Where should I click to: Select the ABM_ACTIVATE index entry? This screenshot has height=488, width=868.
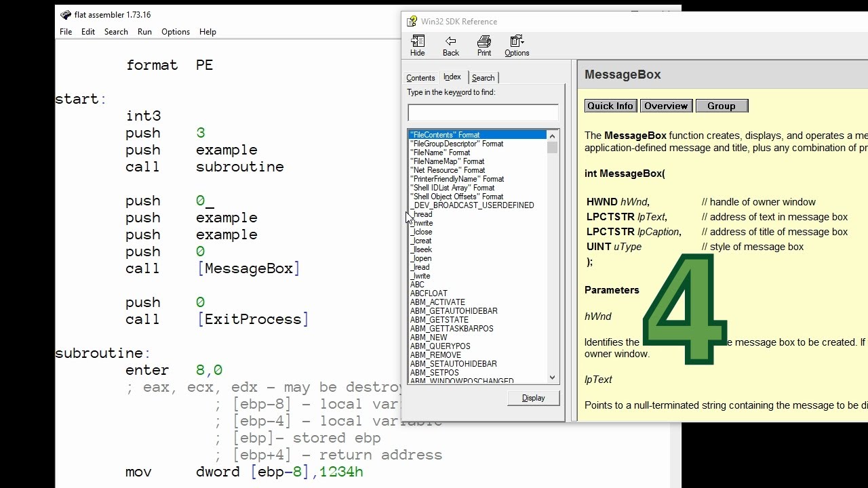pyautogui.click(x=437, y=302)
